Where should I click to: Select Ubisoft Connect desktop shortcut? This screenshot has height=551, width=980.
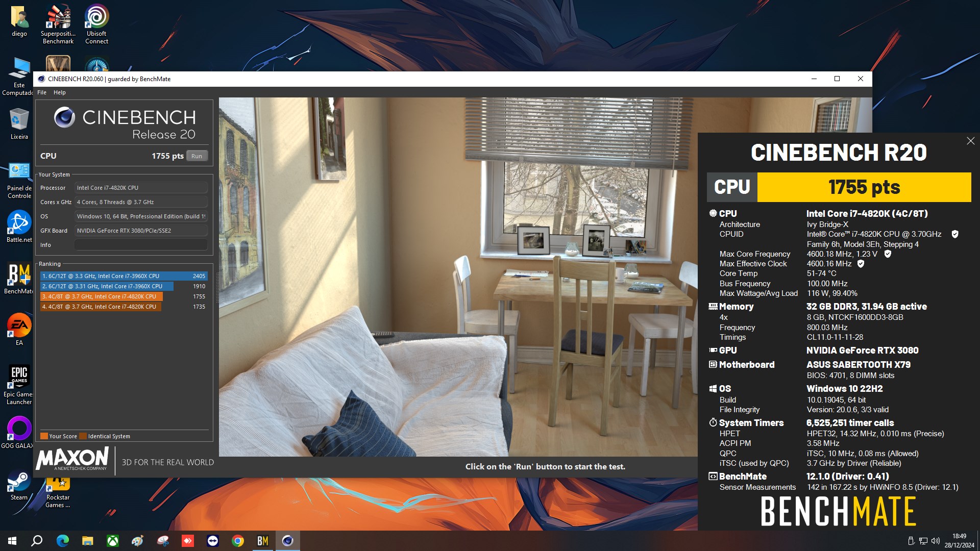coord(96,24)
